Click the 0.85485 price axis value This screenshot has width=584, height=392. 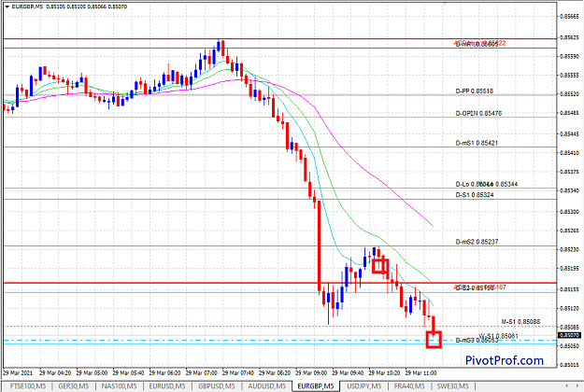(569, 113)
